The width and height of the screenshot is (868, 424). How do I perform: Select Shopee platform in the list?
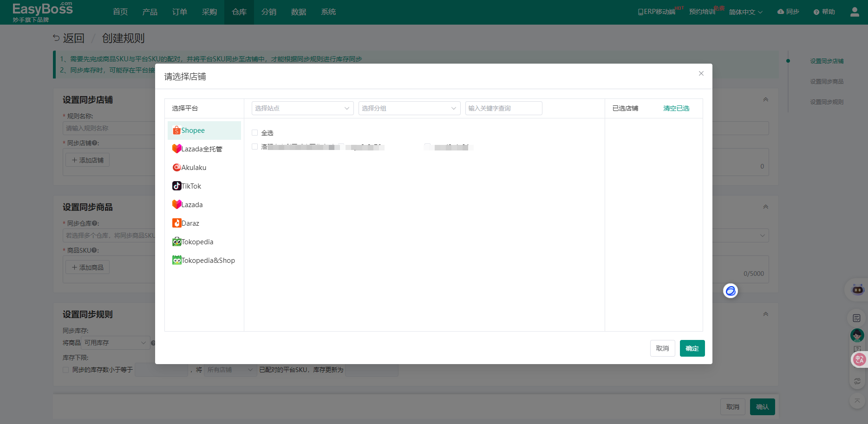[204, 130]
